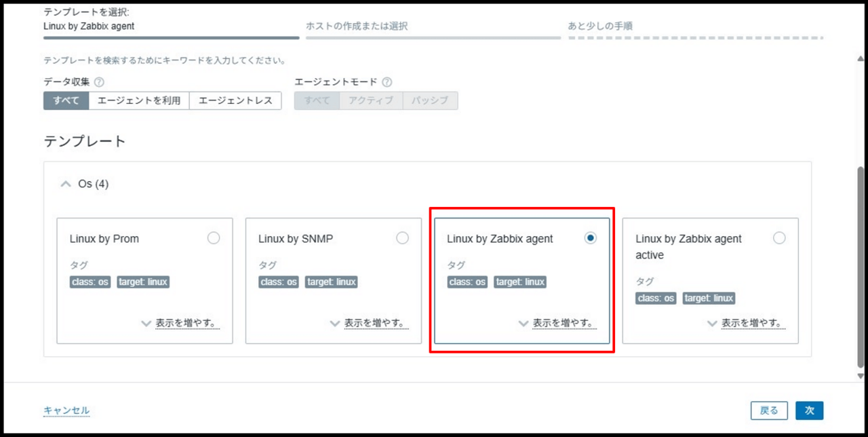Choose Linux by Zabbix agent active radio

pos(779,238)
